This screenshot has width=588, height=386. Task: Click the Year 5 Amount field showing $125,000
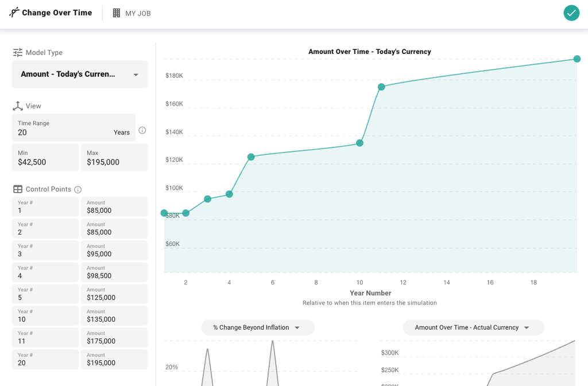pyautogui.click(x=114, y=294)
